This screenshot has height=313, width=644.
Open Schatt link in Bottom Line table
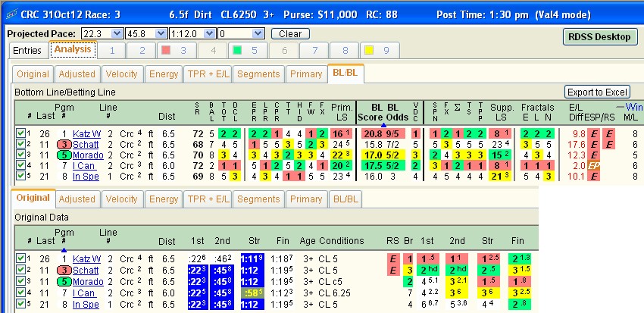point(86,144)
